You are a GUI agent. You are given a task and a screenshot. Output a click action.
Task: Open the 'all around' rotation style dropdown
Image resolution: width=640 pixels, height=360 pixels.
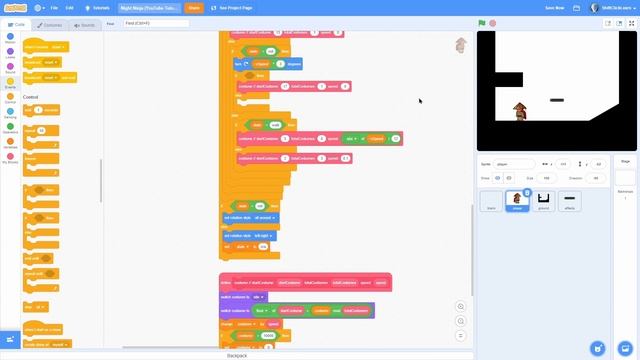click(264, 218)
